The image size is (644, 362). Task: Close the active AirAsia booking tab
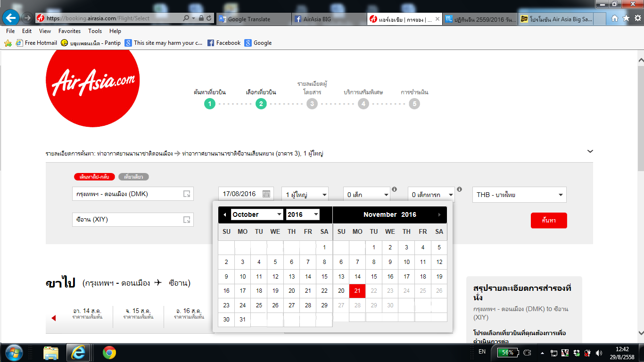point(437,19)
